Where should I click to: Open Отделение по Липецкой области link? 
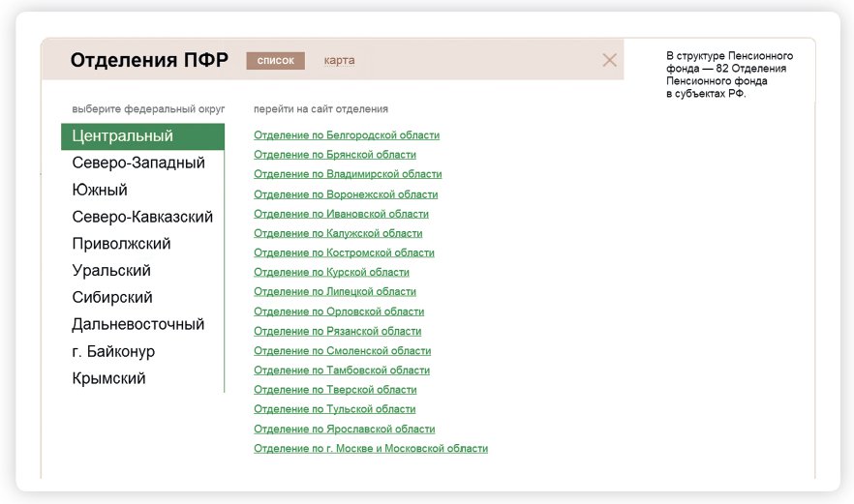click(335, 292)
